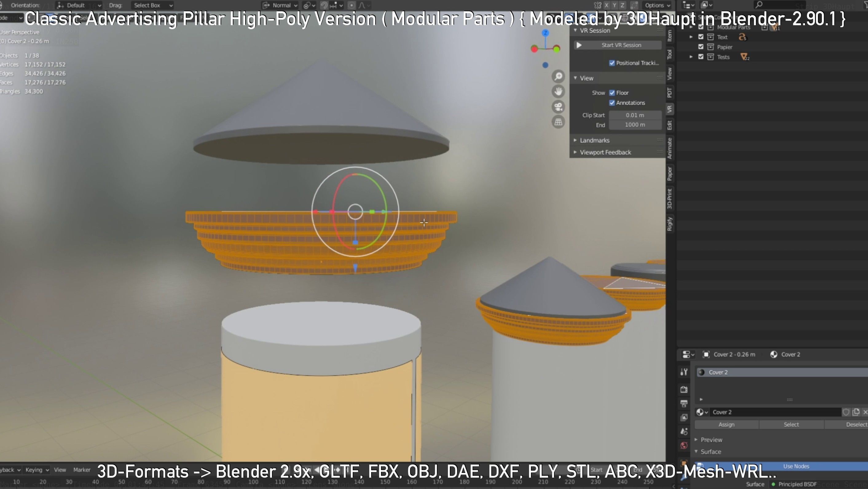Open Output properties printer icon
The height and width of the screenshot is (489, 868).
(684, 403)
